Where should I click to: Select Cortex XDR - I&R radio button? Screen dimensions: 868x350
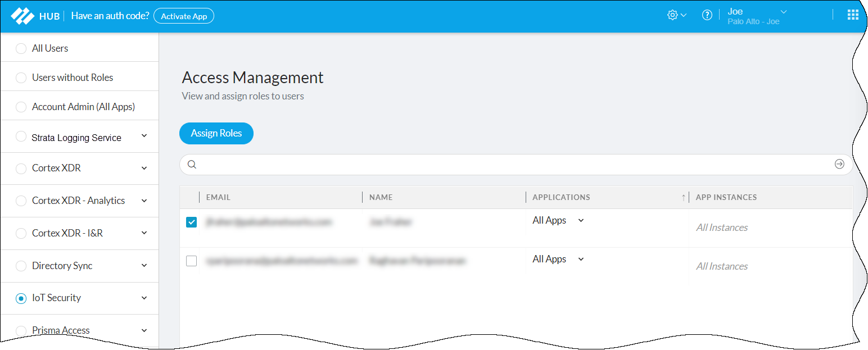pyautogui.click(x=21, y=233)
